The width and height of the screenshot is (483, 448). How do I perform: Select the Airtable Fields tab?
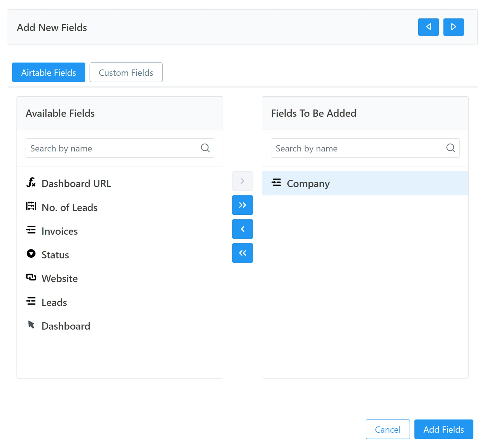click(x=49, y=72)
